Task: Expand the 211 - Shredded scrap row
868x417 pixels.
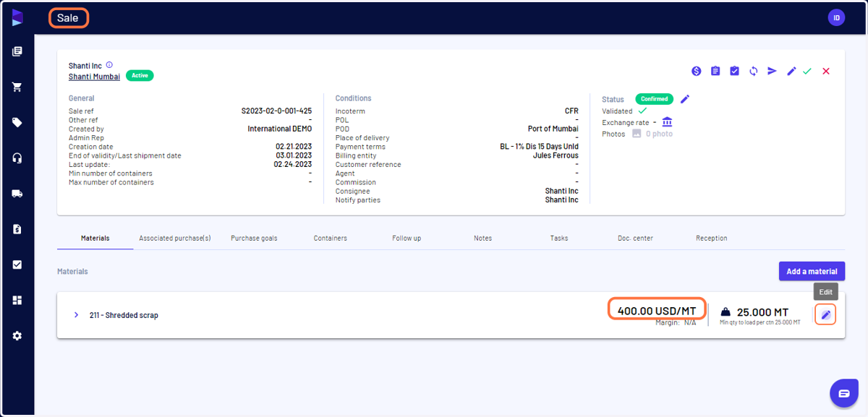Action: [x=76, y=315]
